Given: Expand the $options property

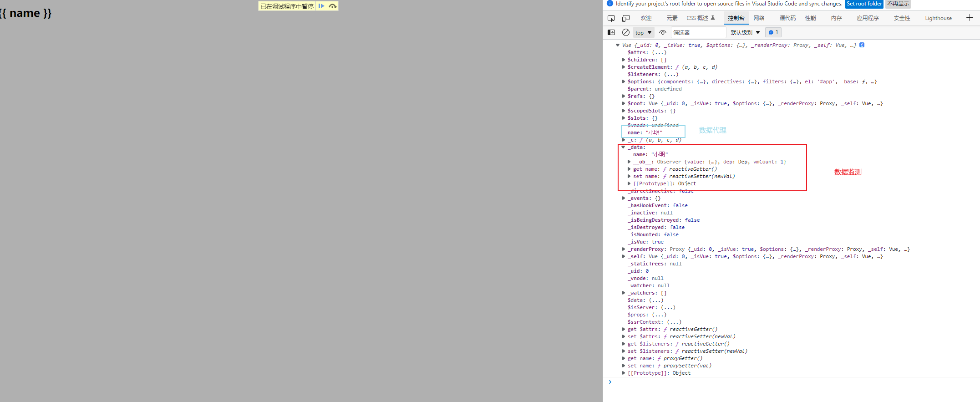Looking at the screenshot, I should pyautogui.click(x=624, y=81).
